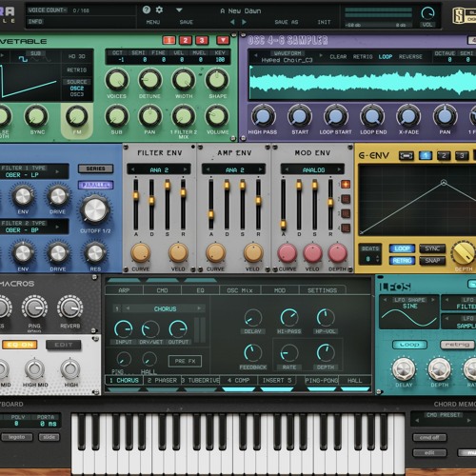Viewport: 476px width, 476px height.
Task: Click the Mod Env DEPTH knob
Action: point(337,253)
